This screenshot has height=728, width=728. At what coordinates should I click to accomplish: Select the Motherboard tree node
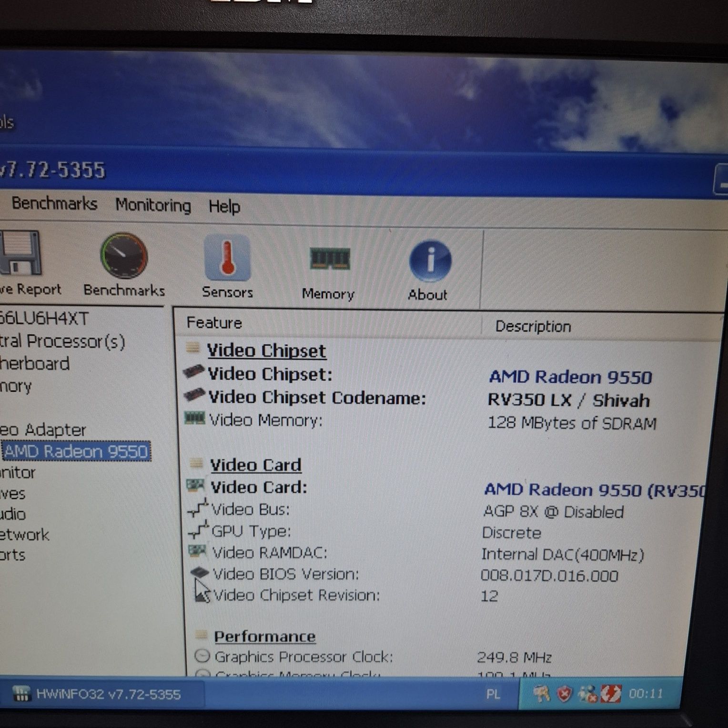[x=35, y=364]
